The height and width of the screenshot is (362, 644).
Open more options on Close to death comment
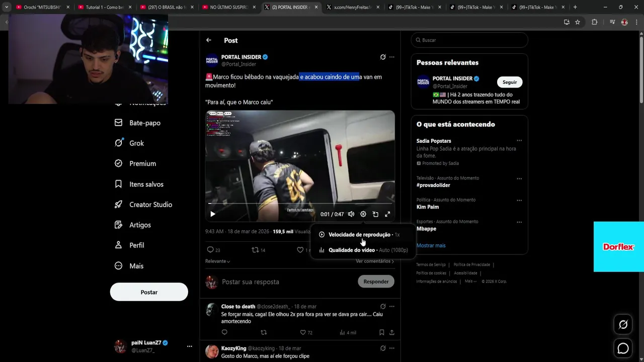click(x=392, y=306)
